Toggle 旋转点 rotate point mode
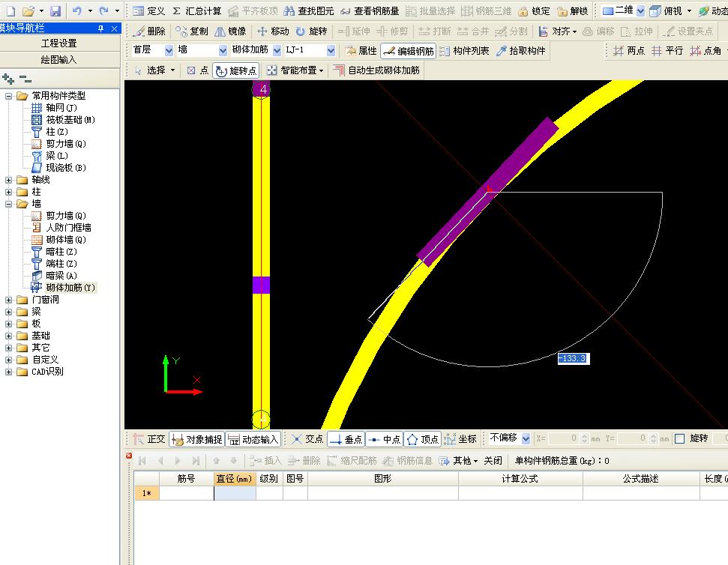728x565 pixels. pos(236,70)
